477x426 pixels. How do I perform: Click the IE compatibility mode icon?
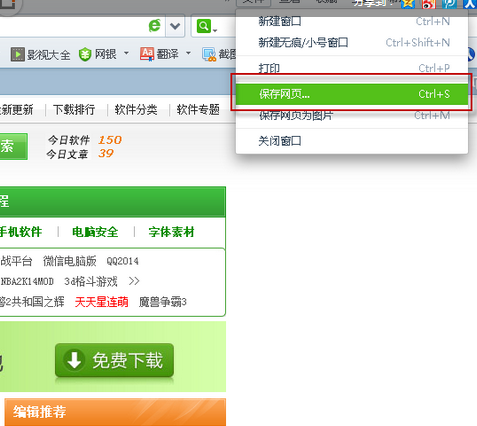click(155, 26)
